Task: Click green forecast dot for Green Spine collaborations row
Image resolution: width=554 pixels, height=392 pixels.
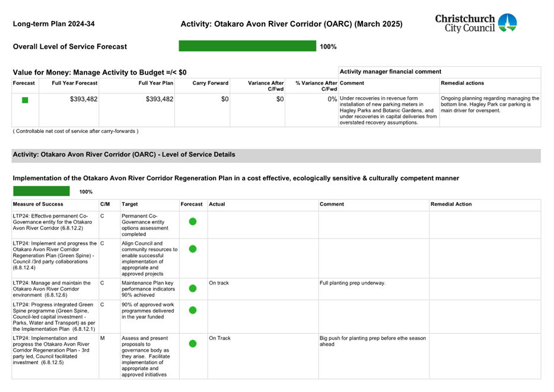Action: (x=193, y=249)
